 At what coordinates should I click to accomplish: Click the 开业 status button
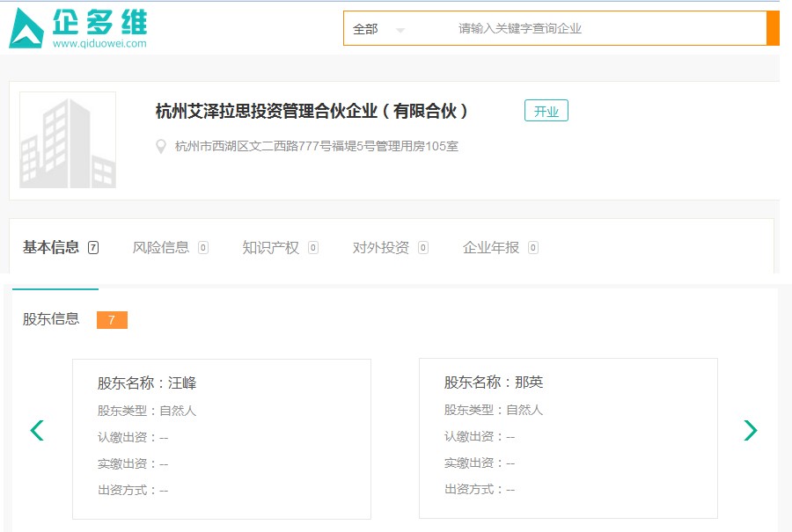[546, 111]
